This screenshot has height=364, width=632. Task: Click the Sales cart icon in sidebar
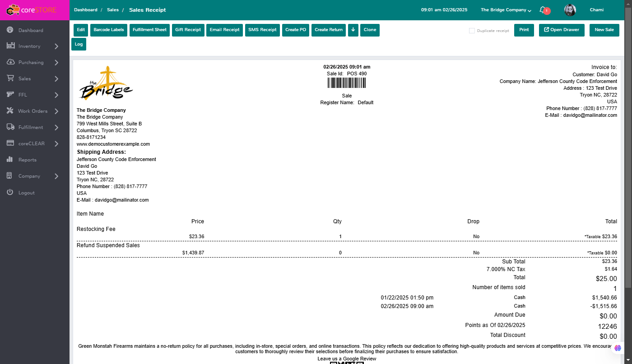point(10,78)
